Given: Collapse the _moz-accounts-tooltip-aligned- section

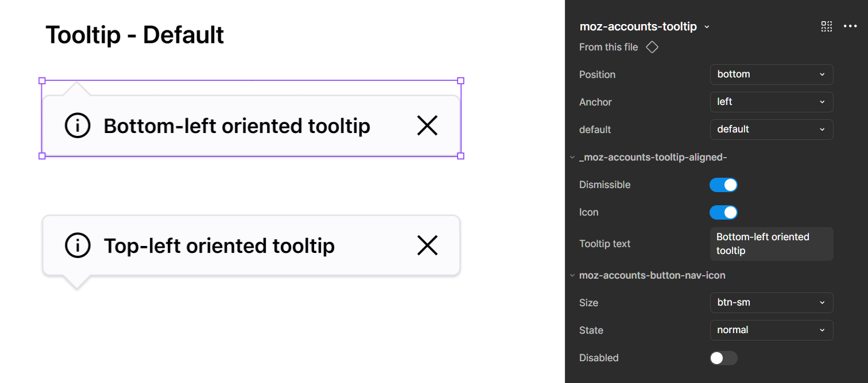Looking at the screenshot, I should click(572, 157).
